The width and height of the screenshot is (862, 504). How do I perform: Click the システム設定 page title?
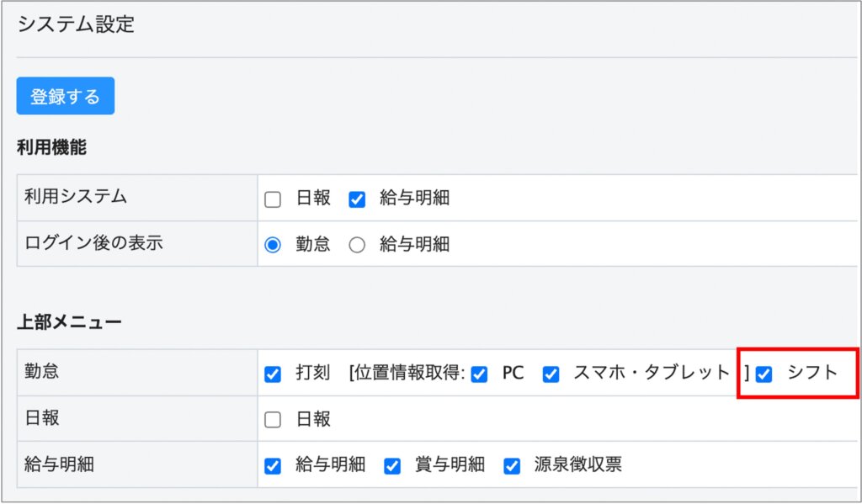76,24
